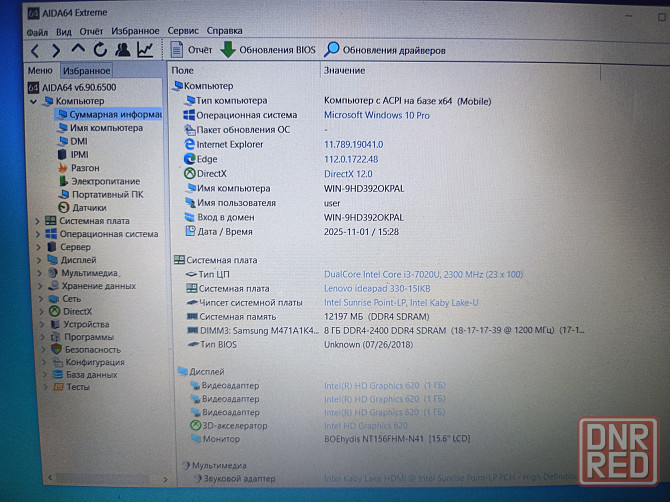The width and height of the screenshot is (670, 502).
Task: Select the Имя пользователя row
Action: (x=262, y=203)
